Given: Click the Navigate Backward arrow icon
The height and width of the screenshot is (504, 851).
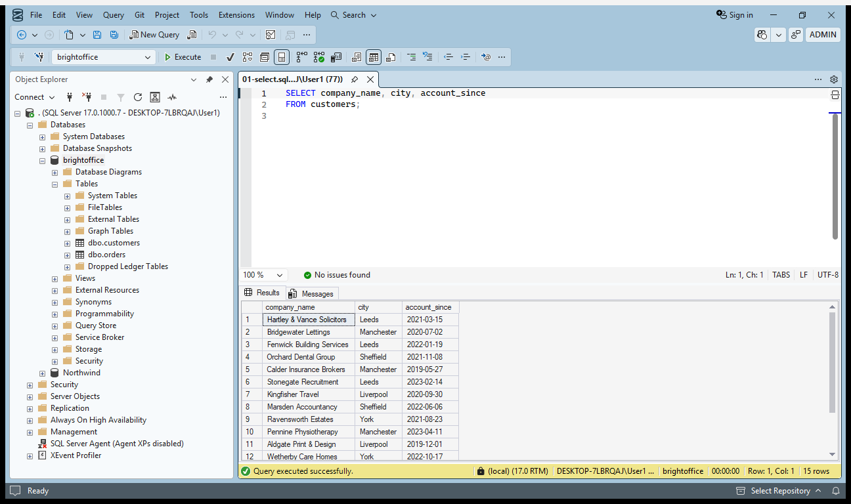Looking at the screenshot, I should (22, 35).
